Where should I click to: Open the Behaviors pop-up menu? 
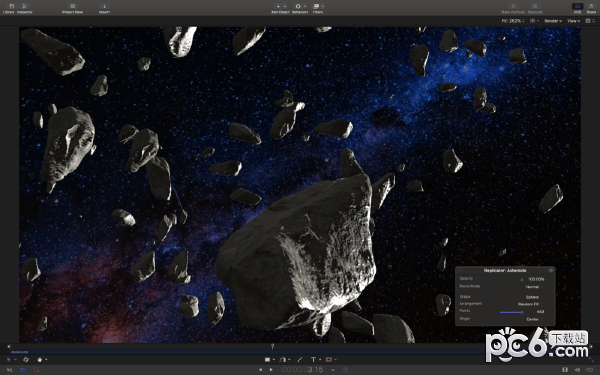coord(300,8)
